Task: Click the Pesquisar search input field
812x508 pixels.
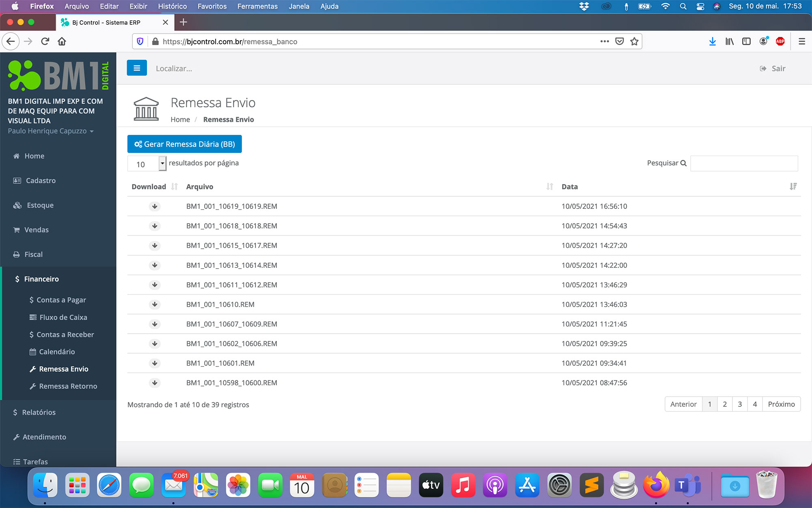Action: (744, 163)
